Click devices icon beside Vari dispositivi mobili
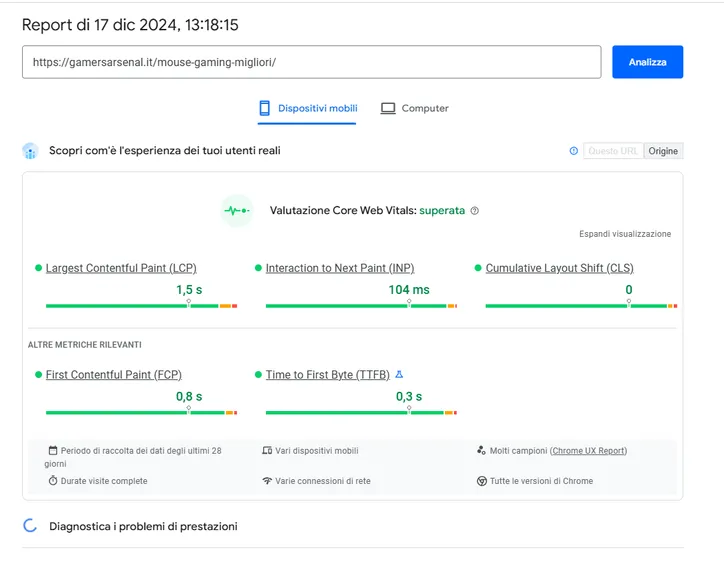This screenshot has height=568, width=724. pos(267,450)
